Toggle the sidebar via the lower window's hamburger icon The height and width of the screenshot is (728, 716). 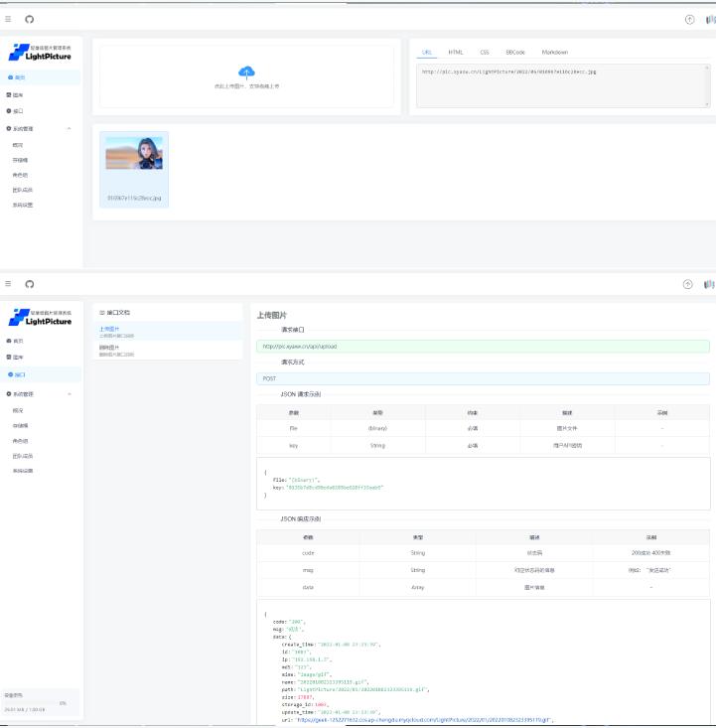click(9, 284)
